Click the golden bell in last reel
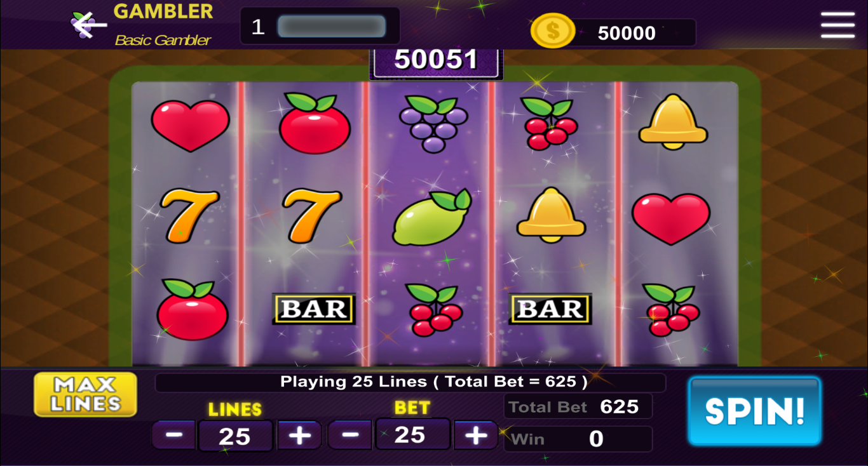Viewport: 868px width, 466px height. coord(673,122)
